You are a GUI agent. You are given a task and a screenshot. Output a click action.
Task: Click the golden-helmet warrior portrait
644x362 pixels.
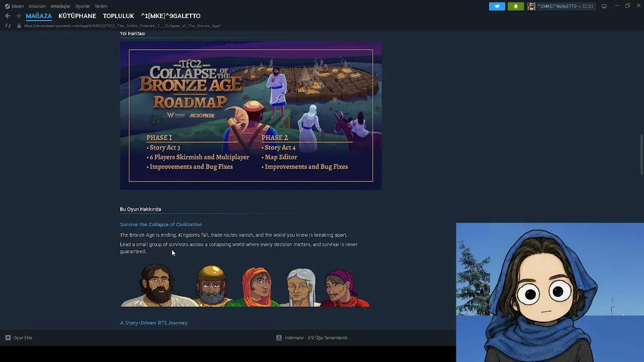pyautogui.click(x=211, y=286)
